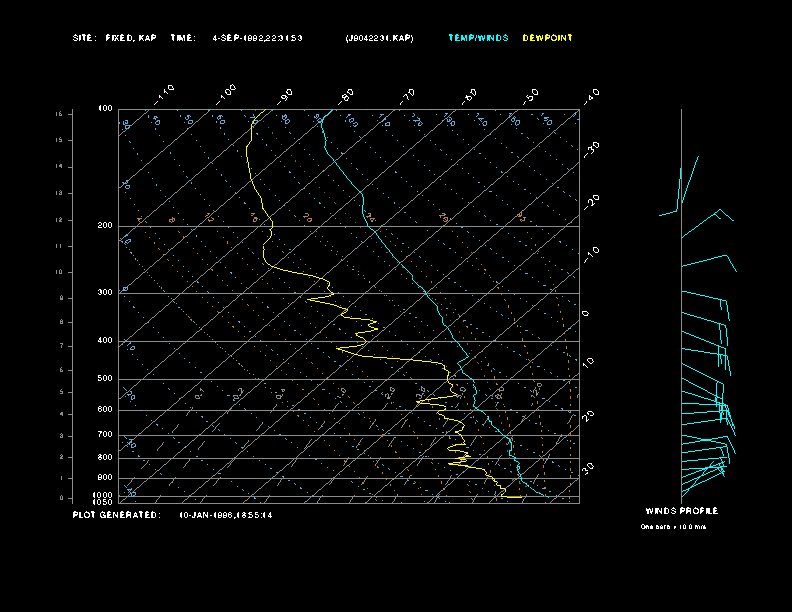Click the 3 km altitude scale label

click(62, 436)
